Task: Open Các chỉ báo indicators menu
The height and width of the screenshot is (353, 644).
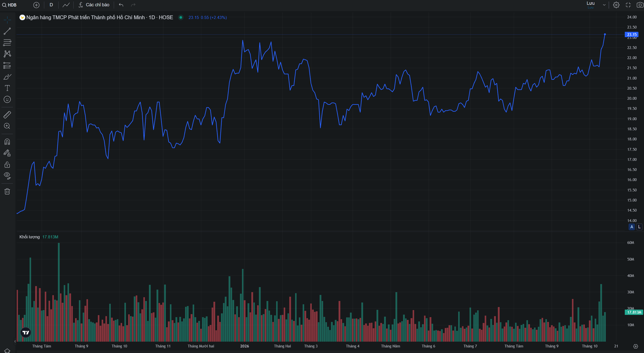Action: (x=94, y=5)
